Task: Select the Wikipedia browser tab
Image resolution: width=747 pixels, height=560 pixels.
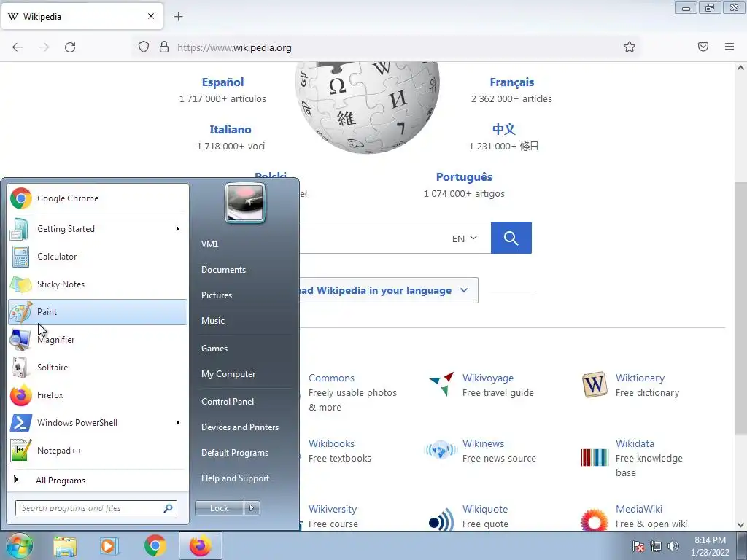Action: [x=82, y=16]
